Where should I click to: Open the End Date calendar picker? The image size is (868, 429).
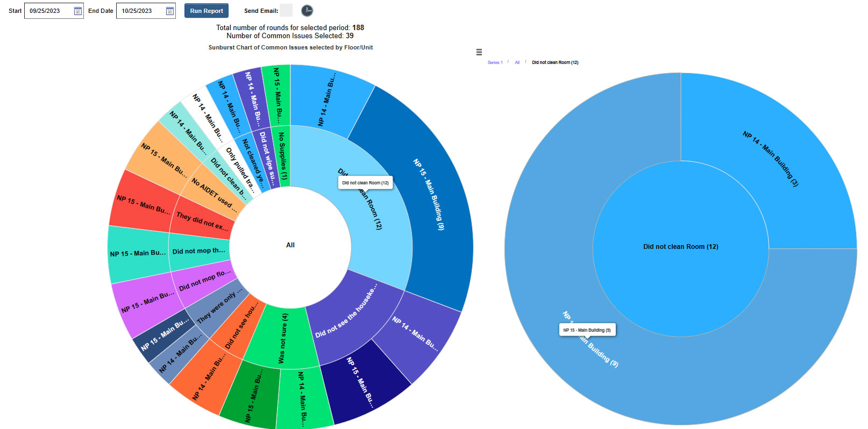[170, 11]
